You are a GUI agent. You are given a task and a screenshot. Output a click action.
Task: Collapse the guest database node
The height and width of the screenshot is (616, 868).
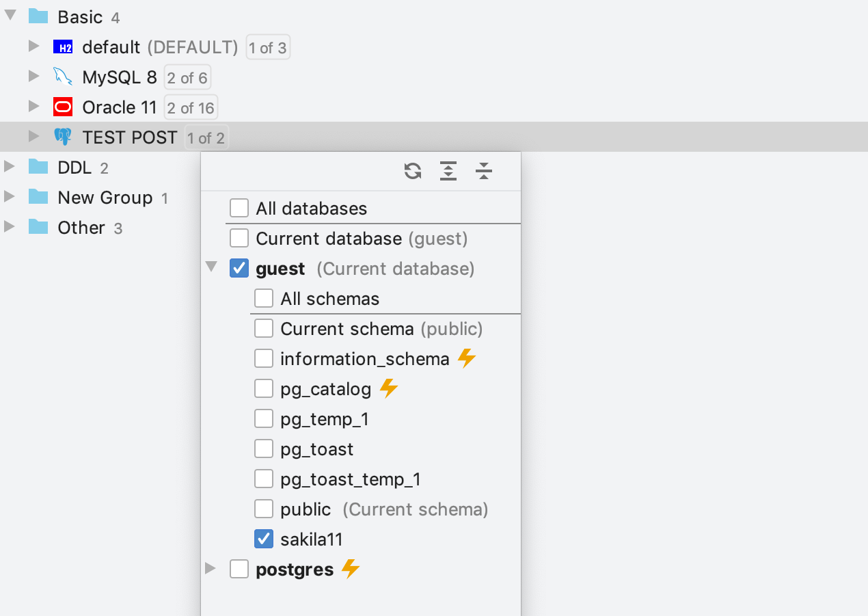(x=211, y=267)
